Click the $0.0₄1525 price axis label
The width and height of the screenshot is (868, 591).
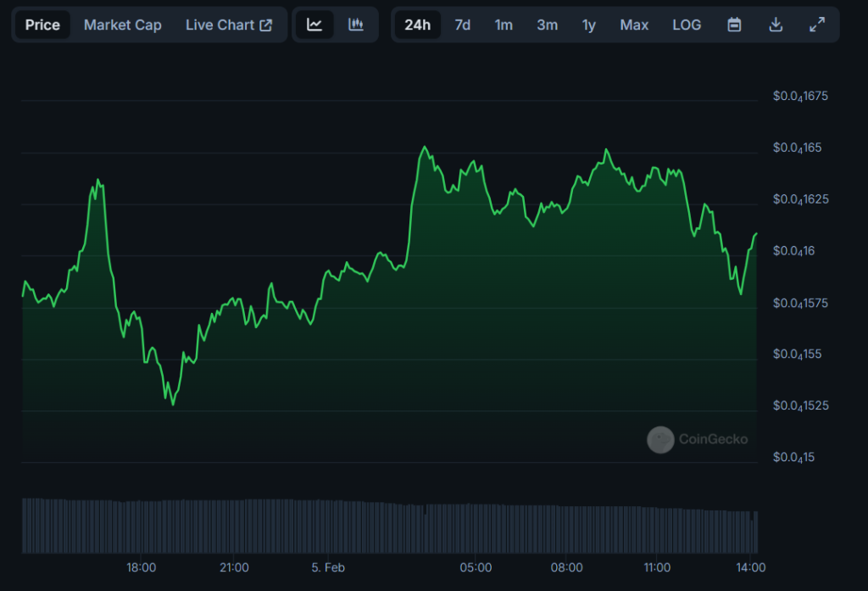click(800, 406)
